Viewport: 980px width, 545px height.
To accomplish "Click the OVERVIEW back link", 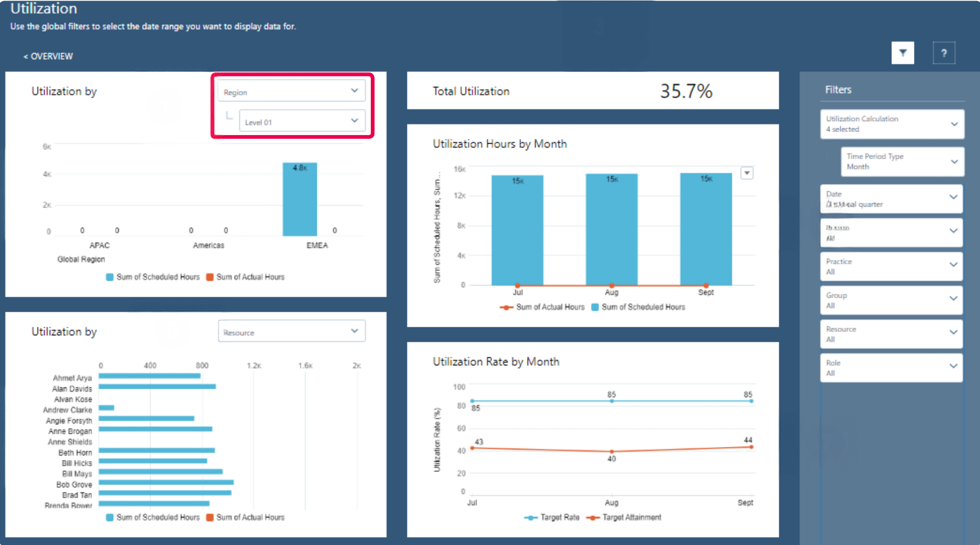I will [x=48, y=56].
